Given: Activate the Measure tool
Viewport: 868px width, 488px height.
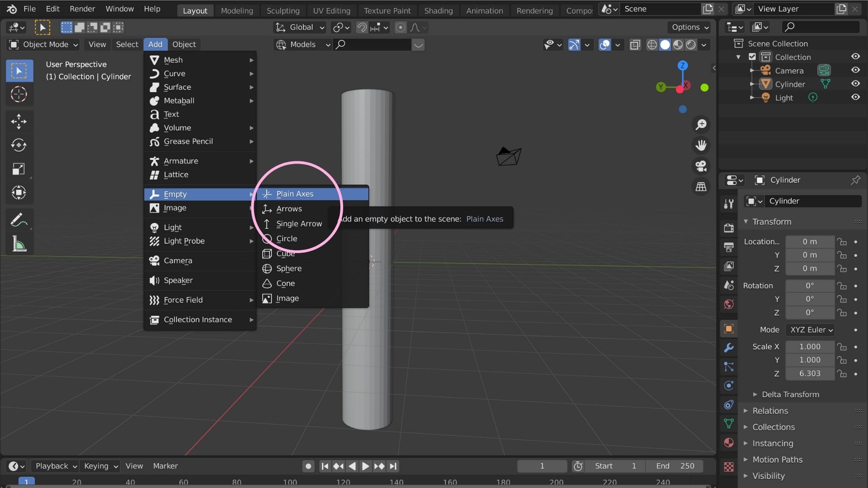Looking at the screenshot, I should (19, 244).
